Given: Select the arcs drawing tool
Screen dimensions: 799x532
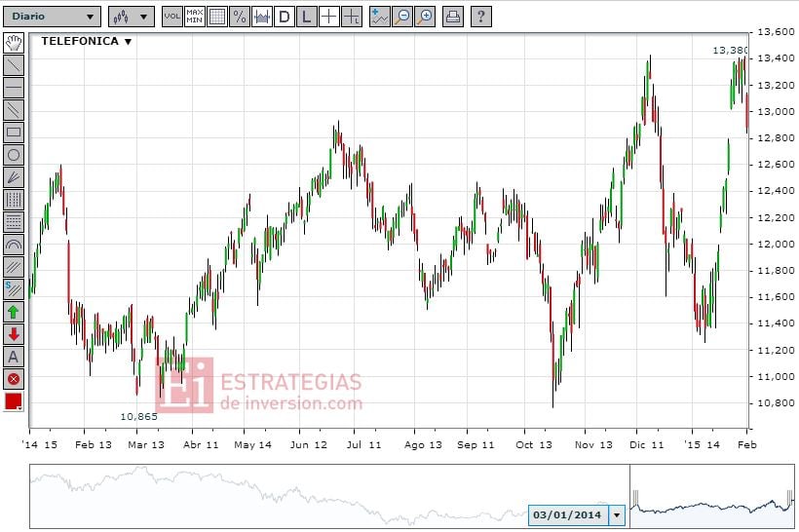Looking at the screenshot, I should point(14,245).
